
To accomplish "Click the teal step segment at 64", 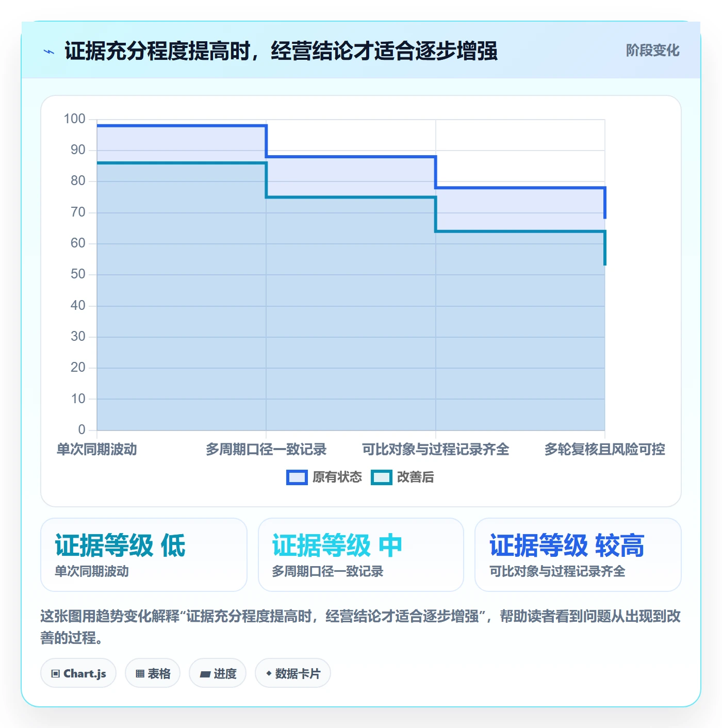I will point(520,231).
